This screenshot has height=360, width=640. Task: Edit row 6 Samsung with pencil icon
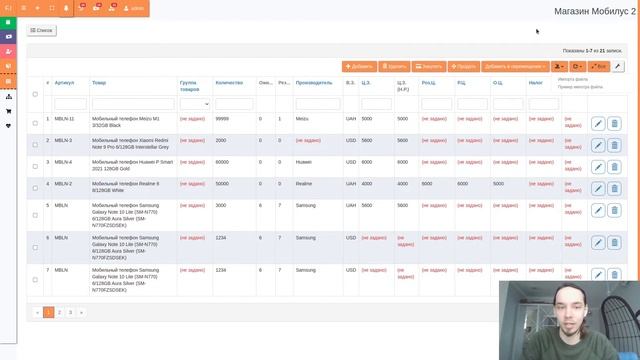(598, 243)
